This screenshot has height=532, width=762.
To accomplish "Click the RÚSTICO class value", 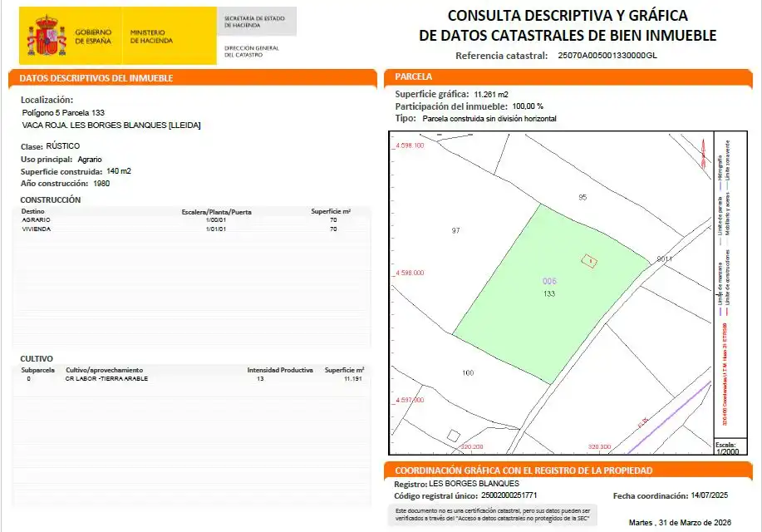I will pyautogui.click(x=62, y=146).
